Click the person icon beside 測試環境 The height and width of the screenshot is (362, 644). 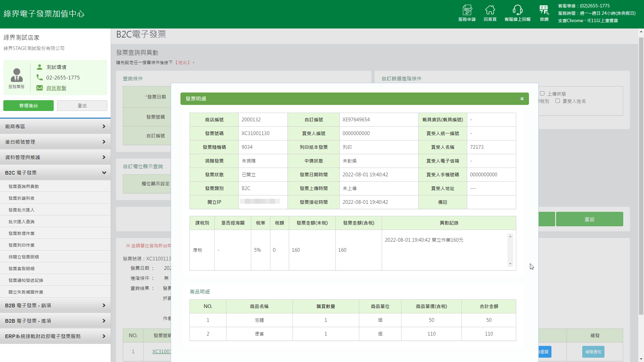tap(40, 67)
